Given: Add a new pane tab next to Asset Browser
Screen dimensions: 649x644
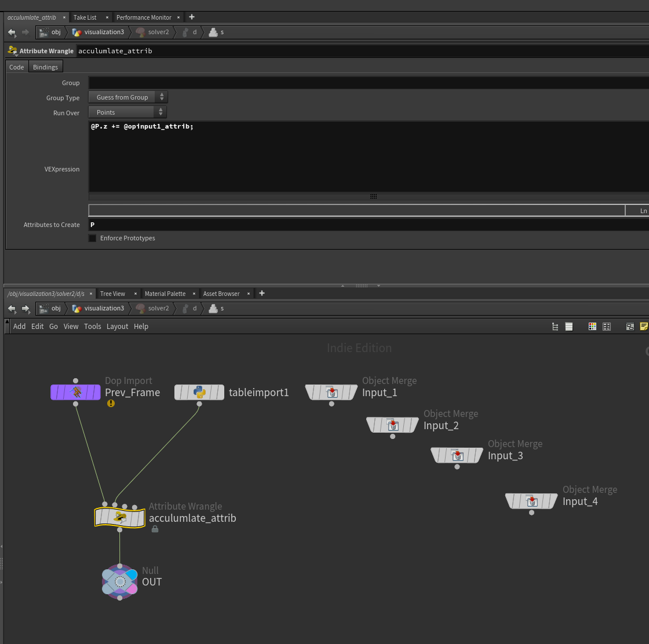Looking at the screenshot, I should tap(261, 293).
